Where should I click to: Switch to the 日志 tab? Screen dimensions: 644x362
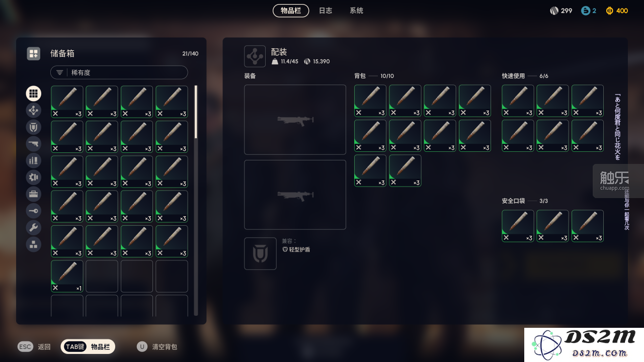click(x=326, y=11)
